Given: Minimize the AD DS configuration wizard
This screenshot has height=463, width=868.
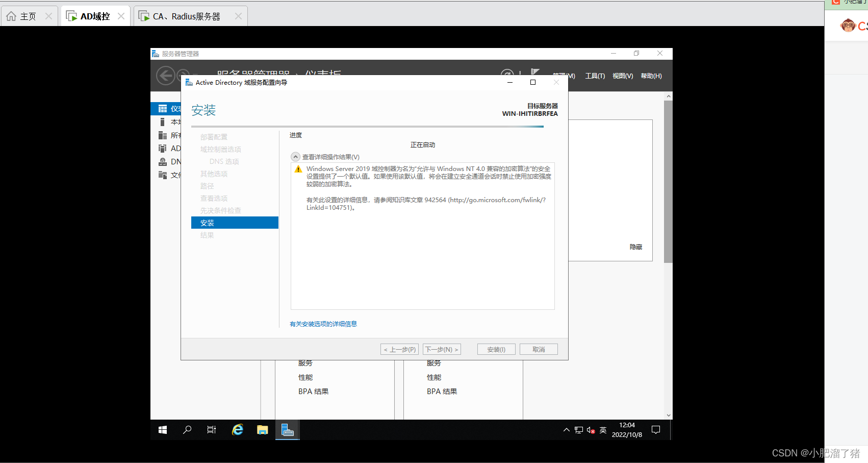Looking at the screenshot, I should (509, 82).
